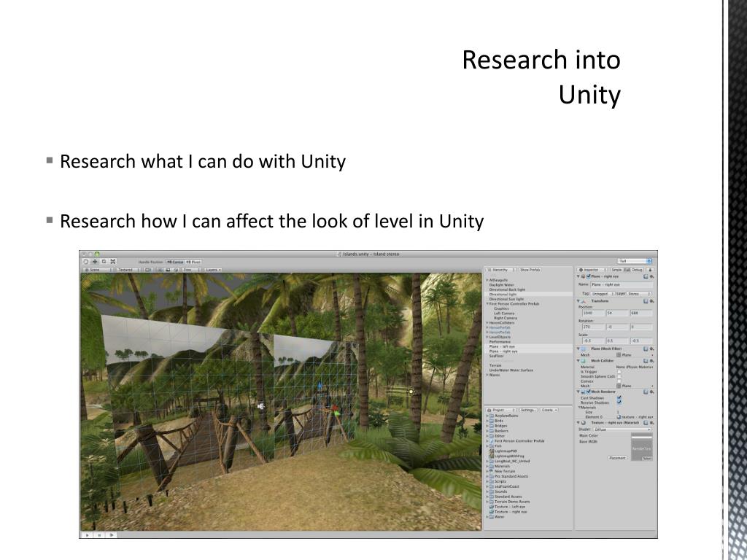Click the Inspector panel tab
Image resolution: width=747 pixels, height=560 pixels.
pyautogui.click(x=592, y=270)
